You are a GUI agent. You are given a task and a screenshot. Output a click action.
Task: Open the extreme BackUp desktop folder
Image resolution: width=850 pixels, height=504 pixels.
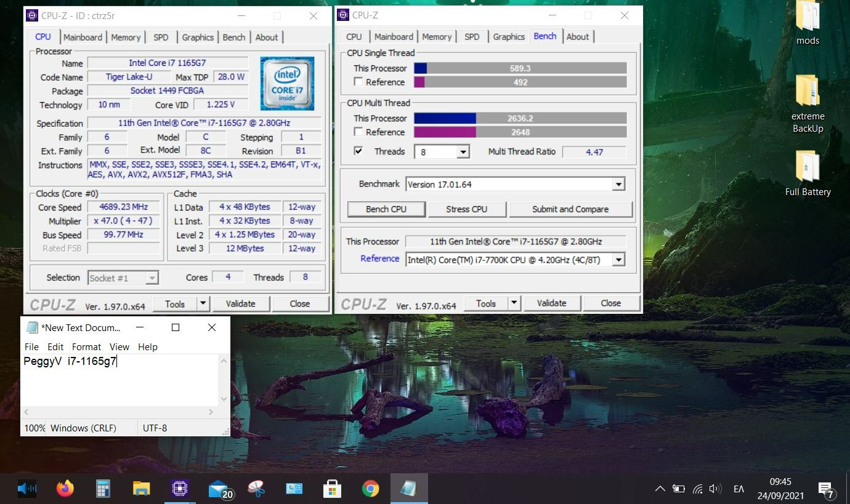click(807, 104)
